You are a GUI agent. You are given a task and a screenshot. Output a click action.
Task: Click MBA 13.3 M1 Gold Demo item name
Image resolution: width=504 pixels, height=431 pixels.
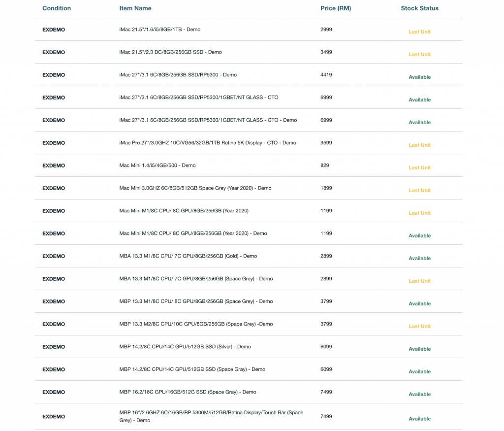point(188,256)
